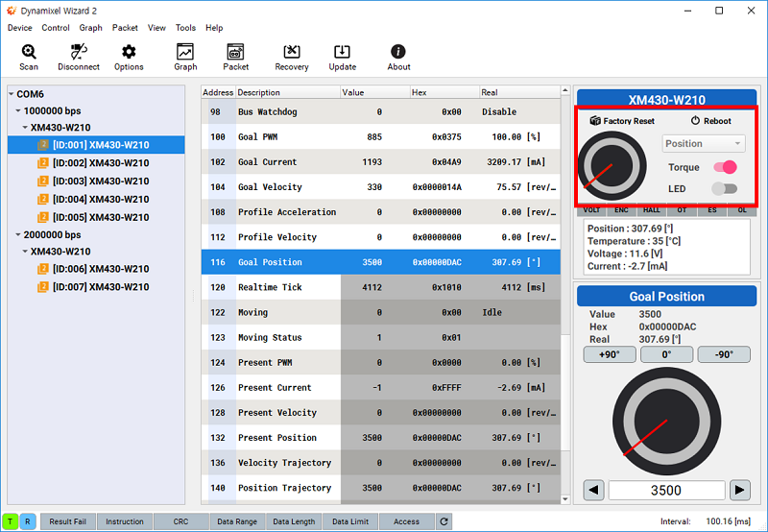
Task: Click the CRC status indicator
Action: 180,521
